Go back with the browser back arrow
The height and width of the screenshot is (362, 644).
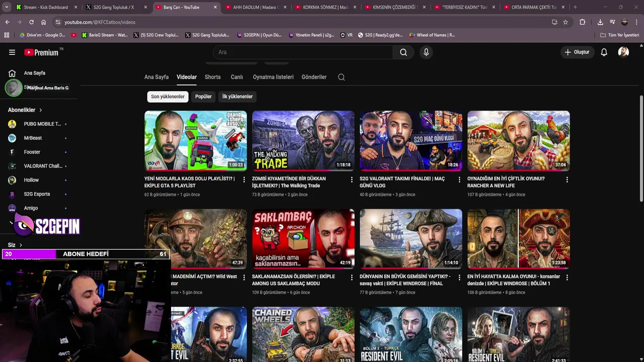pos(7,22)
